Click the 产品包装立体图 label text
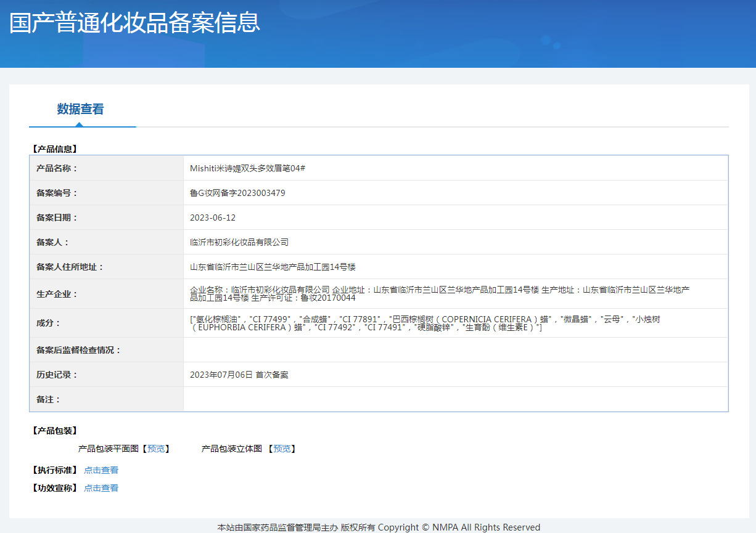 point(232,449)
